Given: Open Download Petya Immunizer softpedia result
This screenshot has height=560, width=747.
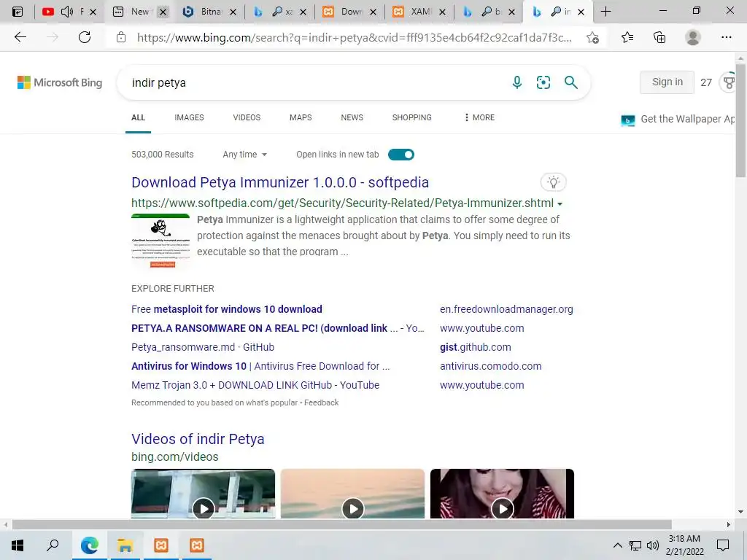Looking at the screenshot, I should point(280,182).
